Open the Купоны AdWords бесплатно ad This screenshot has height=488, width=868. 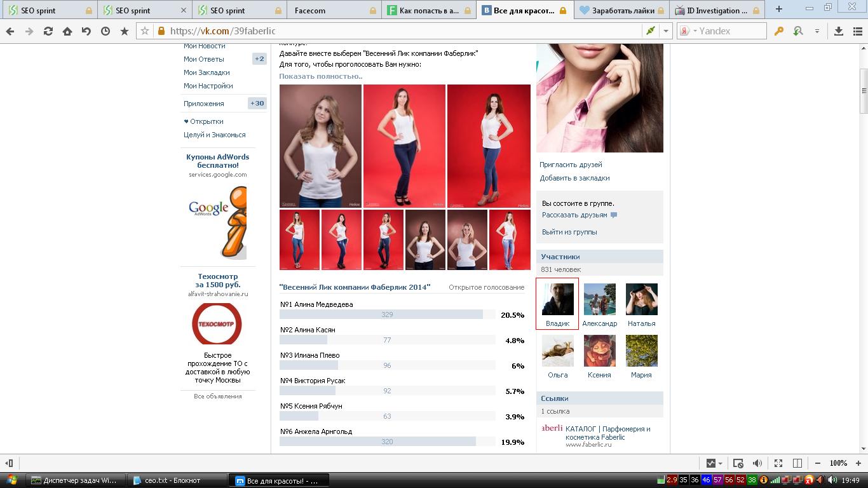218,161
